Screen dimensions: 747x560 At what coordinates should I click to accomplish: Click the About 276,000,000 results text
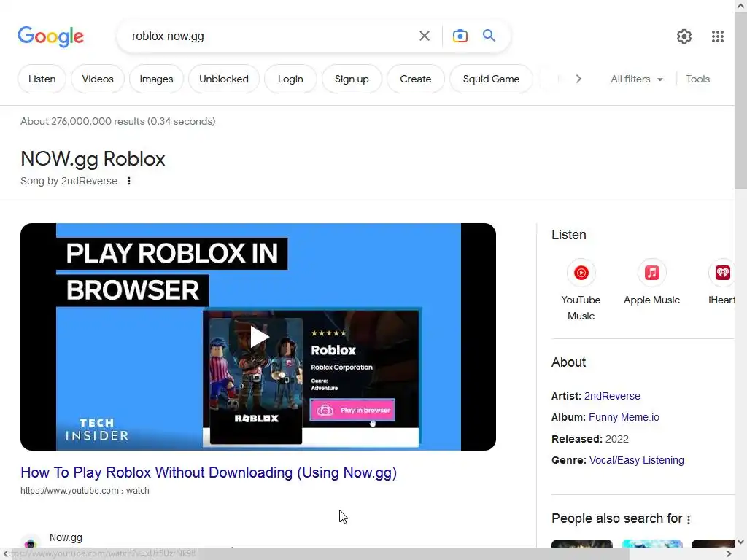(117, 122)
